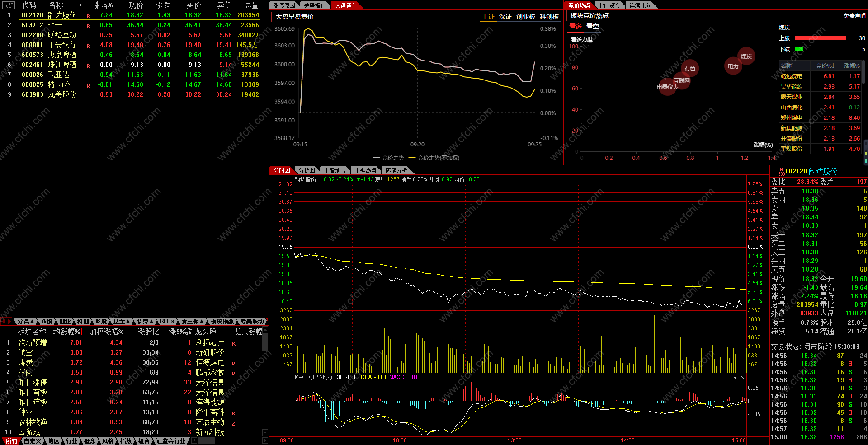Select 深证 index in the auction chart
Viewport: 868px width, 445px height.
coord(505,17)
